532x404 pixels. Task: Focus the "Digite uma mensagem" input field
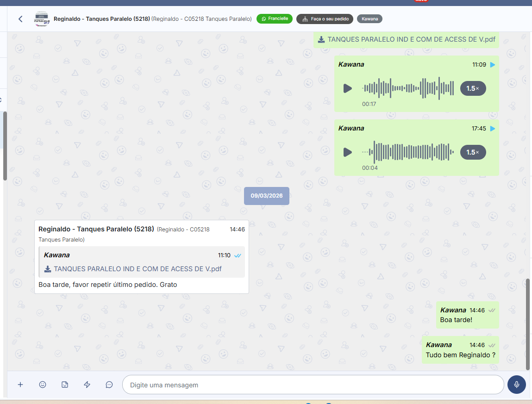tap(313, 385)
